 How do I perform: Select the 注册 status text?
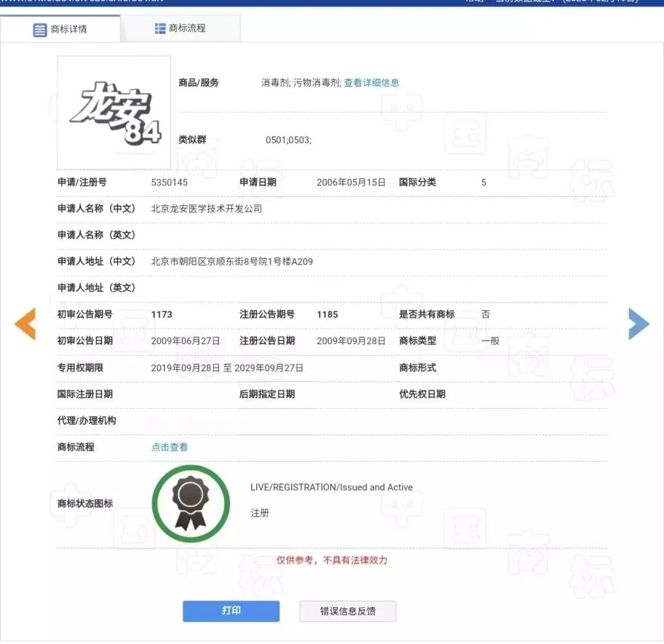259,513
